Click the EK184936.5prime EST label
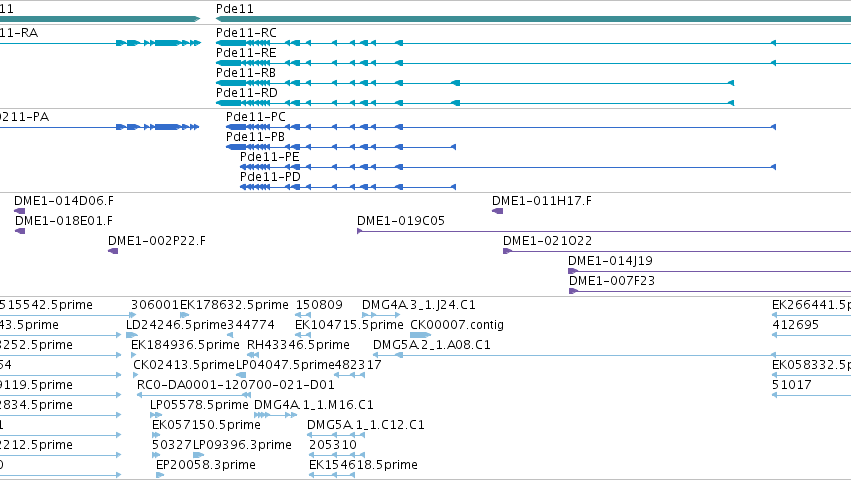The width and height of the screenshot is (851, 480). pyautogui.click(x=185, y=345)
